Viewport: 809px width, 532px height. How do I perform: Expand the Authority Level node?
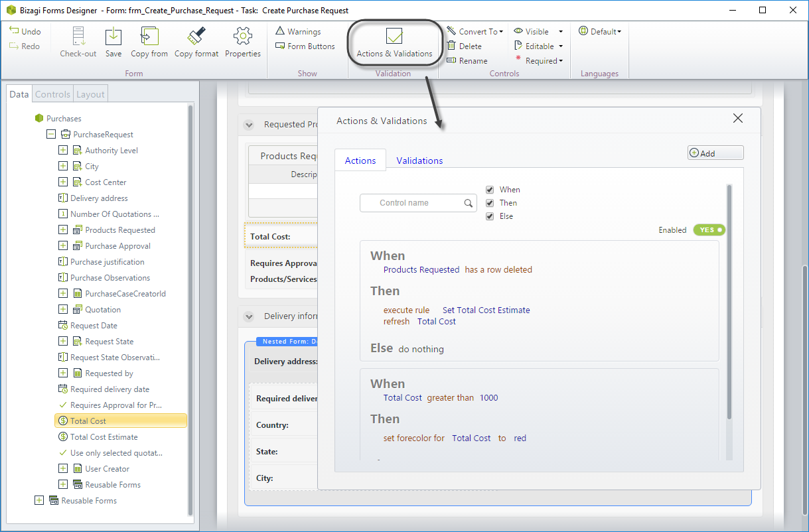(63, 151)
